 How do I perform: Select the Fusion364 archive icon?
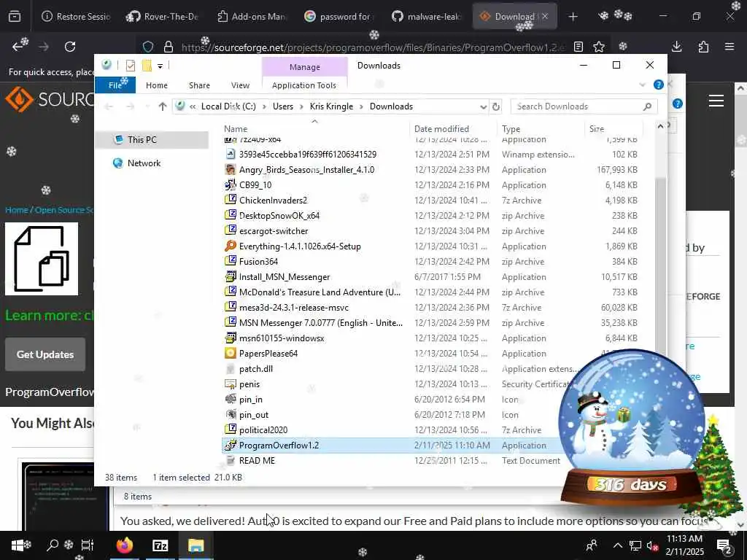(230, 262)
